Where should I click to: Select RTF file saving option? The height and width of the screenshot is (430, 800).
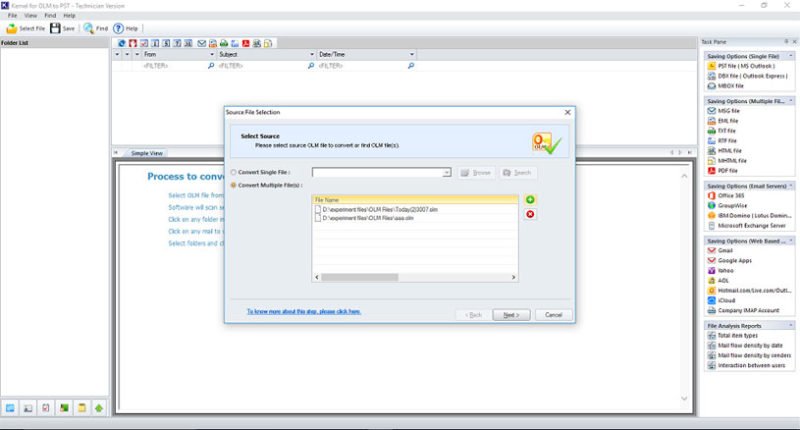[x=722, y=141]
